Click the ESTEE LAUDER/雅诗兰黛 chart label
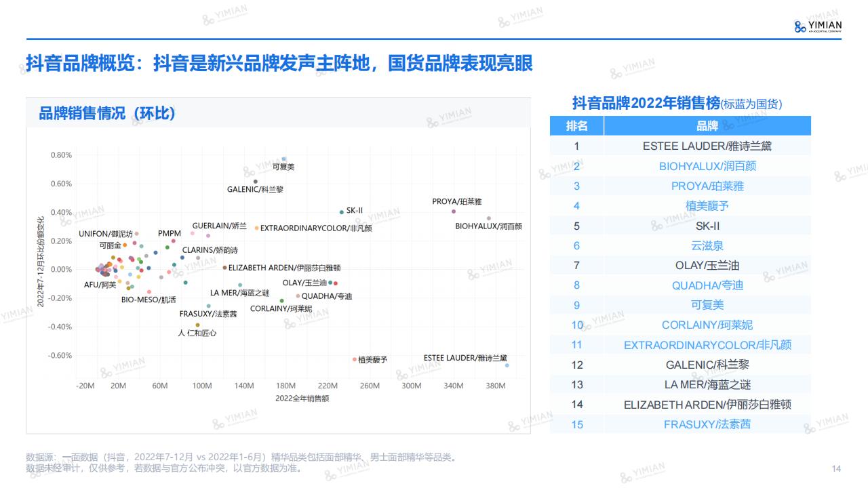The image size is (868, 488). coord(465,358)
